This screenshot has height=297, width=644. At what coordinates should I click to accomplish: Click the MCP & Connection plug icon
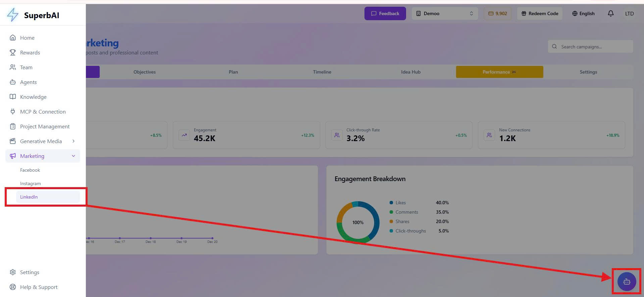click(x=13, y=112)
